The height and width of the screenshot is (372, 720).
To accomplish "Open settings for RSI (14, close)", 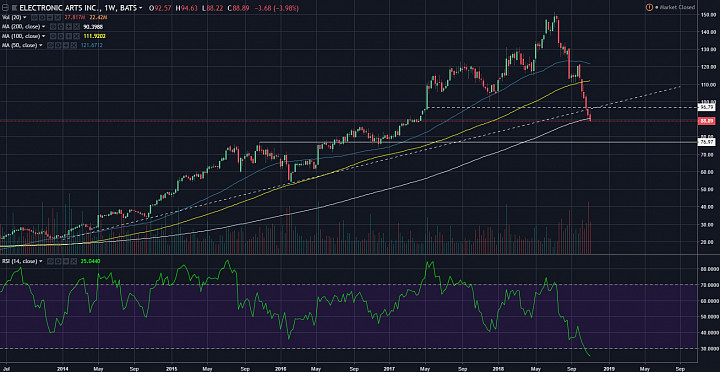I will (58, 261).
